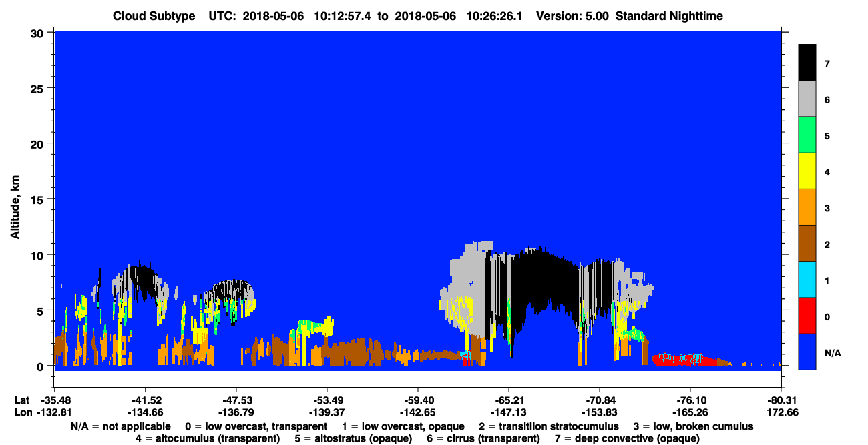868x445 pixels.
Task: Click 'Version: 5.00' in the title
Action: (572, 15)
